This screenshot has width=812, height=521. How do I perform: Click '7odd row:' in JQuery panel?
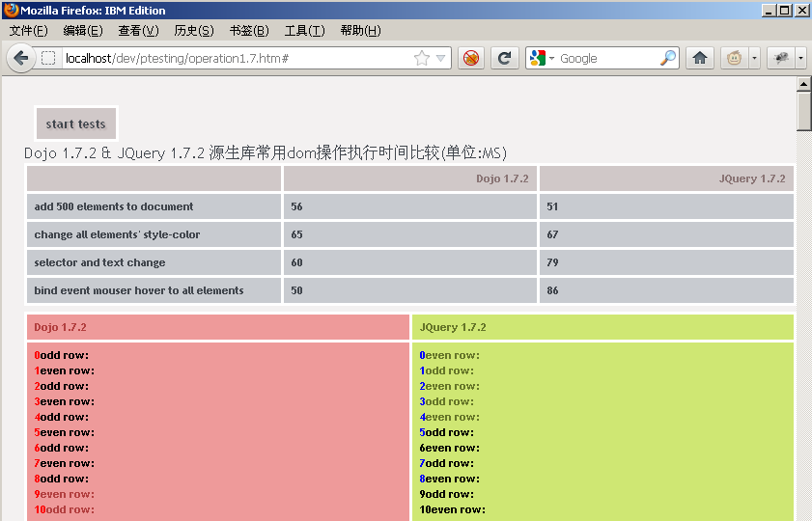[447, 463]
